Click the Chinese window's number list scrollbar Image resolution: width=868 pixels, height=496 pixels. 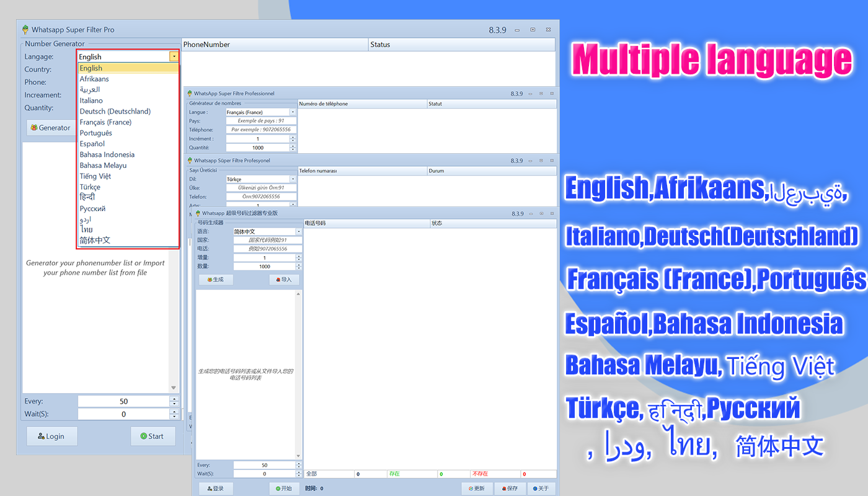299,374
